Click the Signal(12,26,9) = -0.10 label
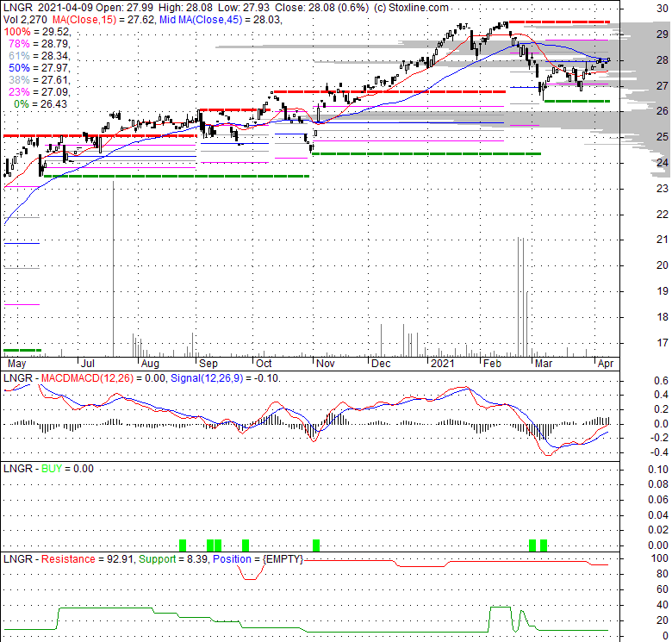This screenshot has height=642, width=672. (x=225, y=378)
